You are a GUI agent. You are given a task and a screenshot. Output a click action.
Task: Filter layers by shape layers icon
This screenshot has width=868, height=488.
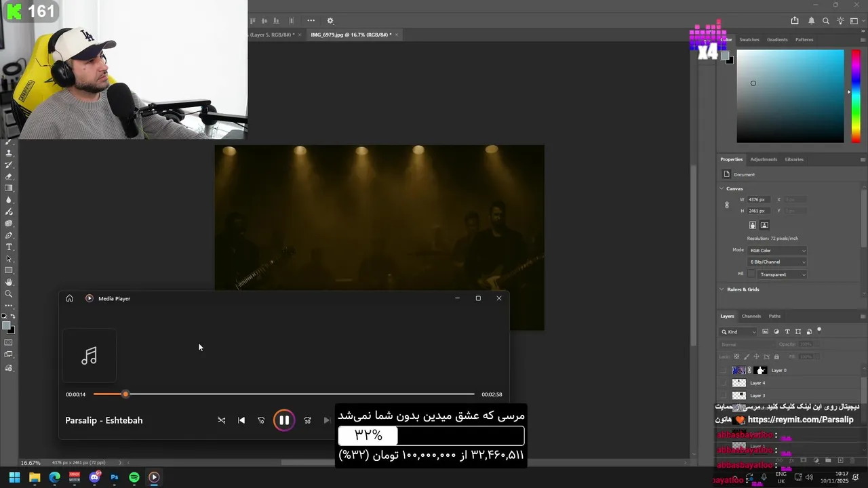coord(798,331)
